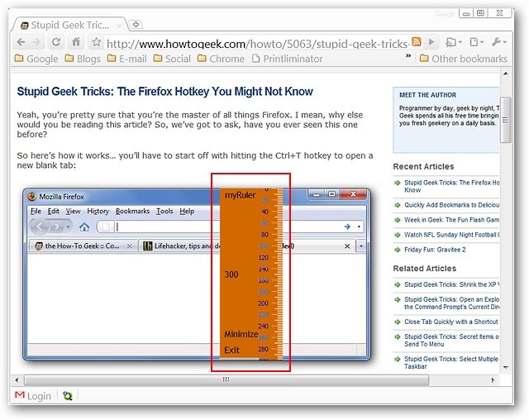Select the Stupid Geek Tricks browser tab
The image size is (529, 420).
[70, 25]
